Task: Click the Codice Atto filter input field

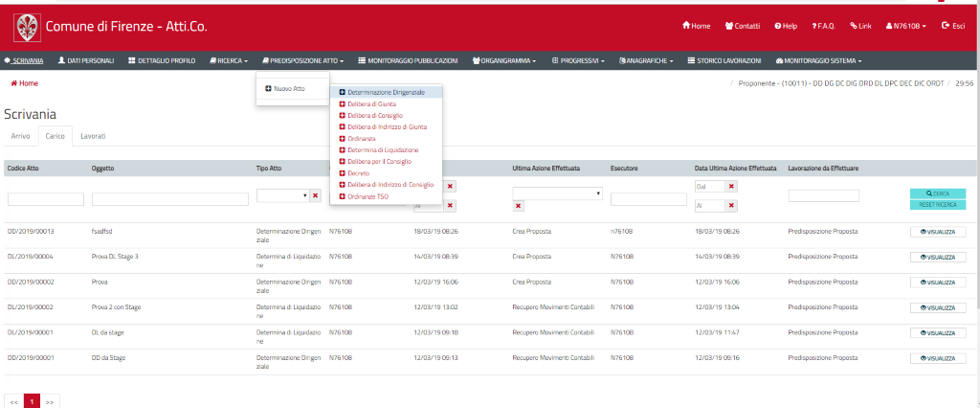Action: coord(44,199)
